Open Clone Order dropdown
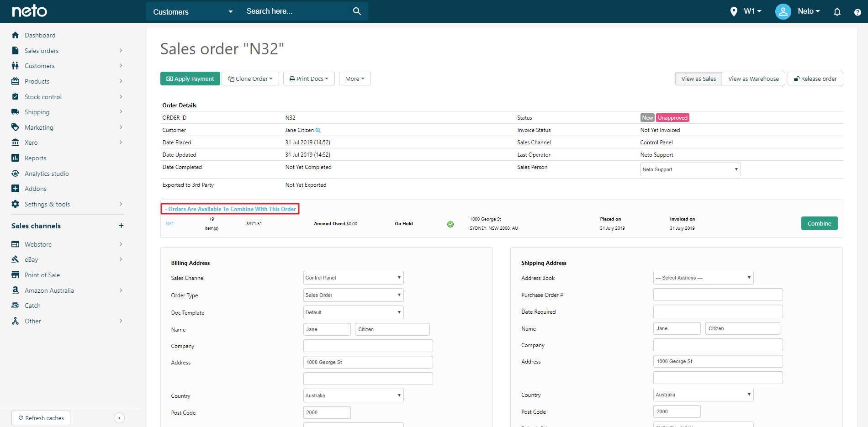868x427 pixels. pyautogui.click(x=250, y=79)
